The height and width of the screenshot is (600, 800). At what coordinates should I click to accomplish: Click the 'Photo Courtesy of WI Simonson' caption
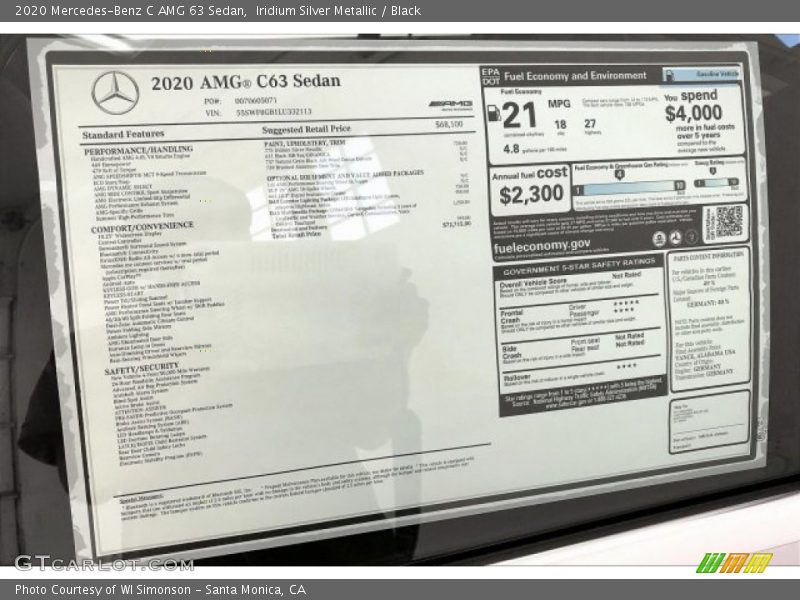[x=103, y=590]
